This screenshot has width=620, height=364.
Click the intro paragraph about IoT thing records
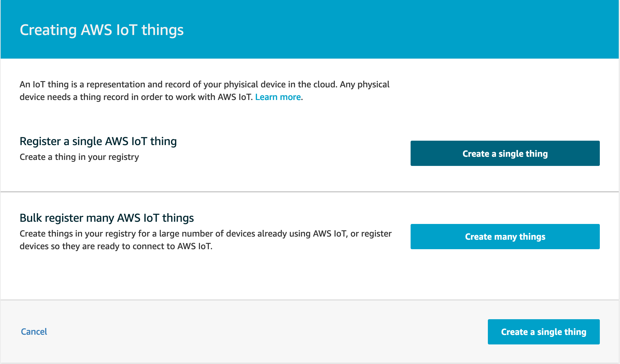(204, 91)
